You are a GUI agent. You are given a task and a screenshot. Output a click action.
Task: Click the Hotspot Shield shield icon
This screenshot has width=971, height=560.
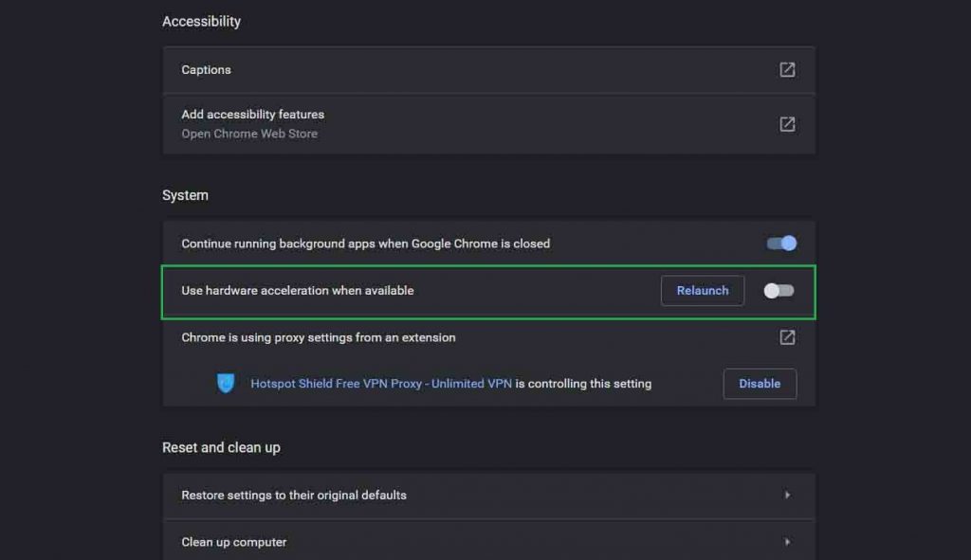[x=226, y=383]
